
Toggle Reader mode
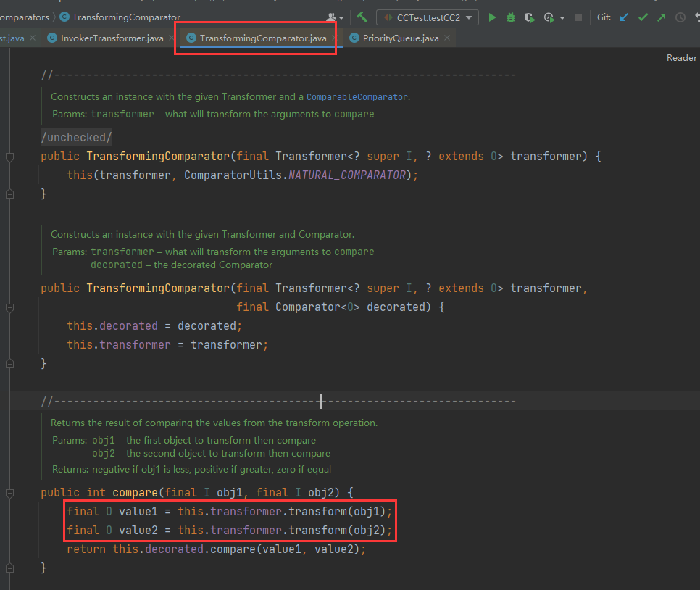(681, 57)
